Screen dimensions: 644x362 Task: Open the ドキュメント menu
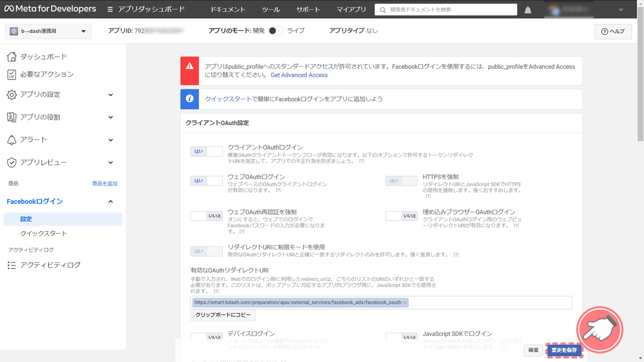pyautogui.click(x=228, y=10)
